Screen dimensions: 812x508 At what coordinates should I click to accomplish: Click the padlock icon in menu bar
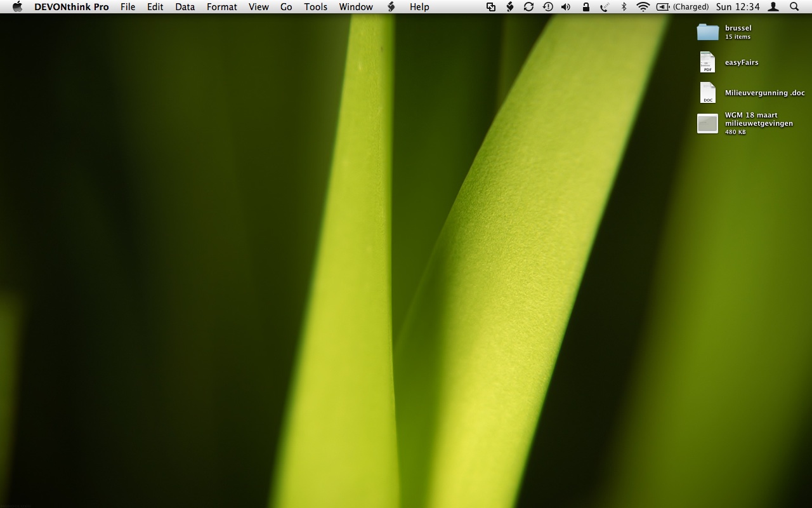pyautogui.click(x=586, y=7)
